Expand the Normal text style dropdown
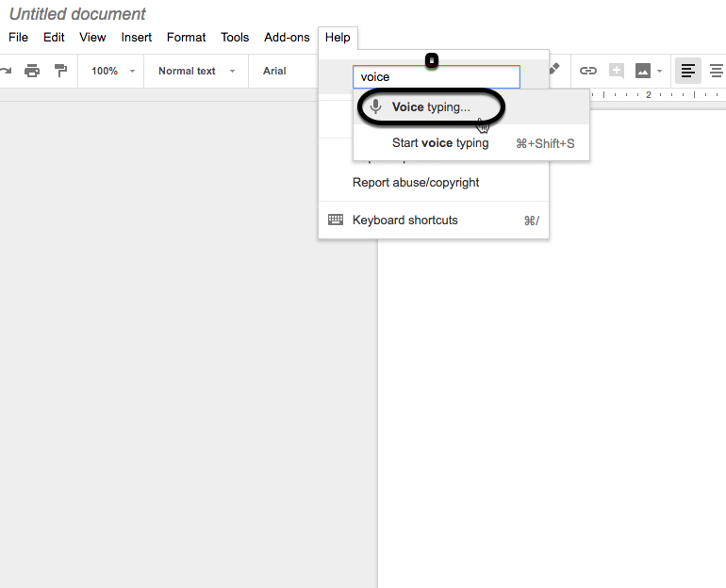The height and width of the screenshot is (588, 726). coord(196,71)
